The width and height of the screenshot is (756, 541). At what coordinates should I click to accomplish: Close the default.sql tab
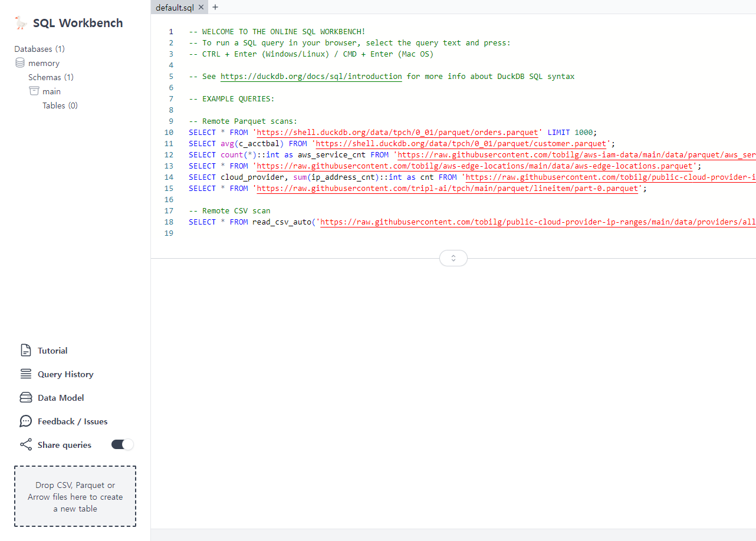pyautogui.click(x=201, y=7)
